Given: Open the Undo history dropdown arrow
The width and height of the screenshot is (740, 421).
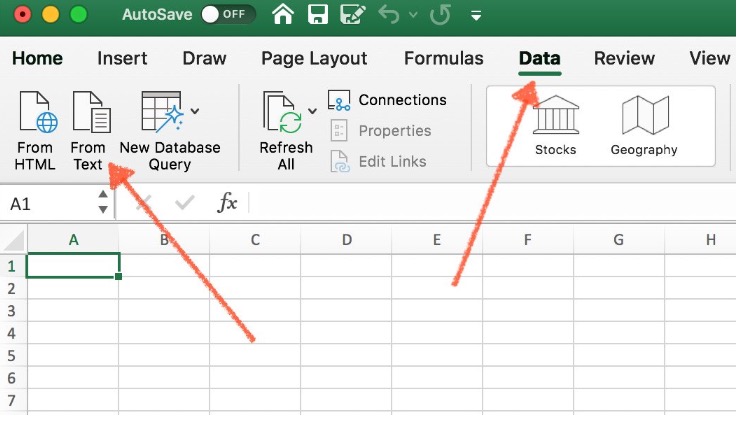Looking at the screenshot, I should pos(413,15).
